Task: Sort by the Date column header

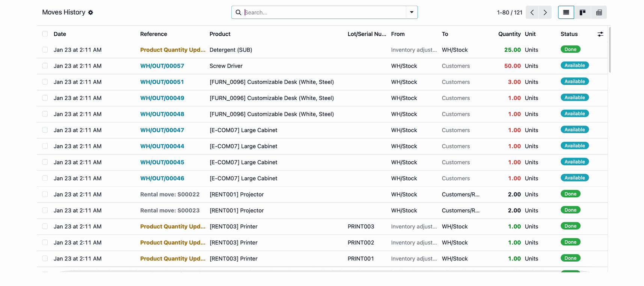Action: [60, 34]
